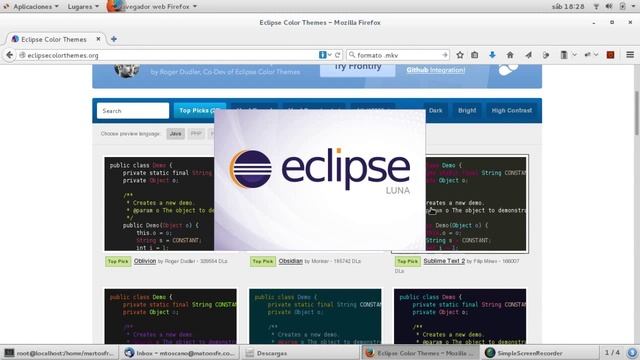640x360 pixels.
Task: Choose PHP as preview language
Action: click(196, 134)
